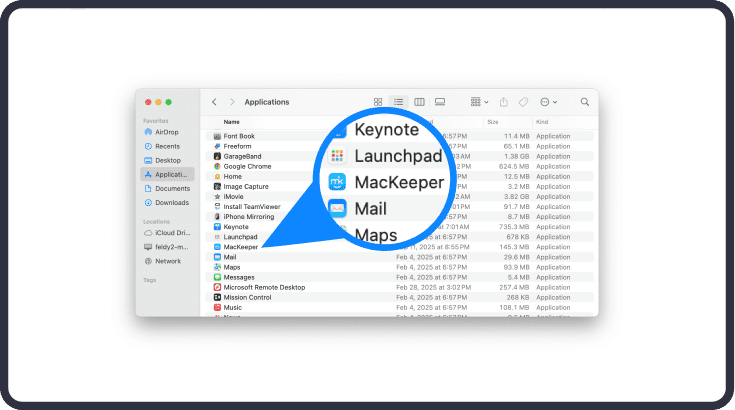Go back with the left chevron
The height and width of the screenshot is (410, 735).
tap(214, 102)
